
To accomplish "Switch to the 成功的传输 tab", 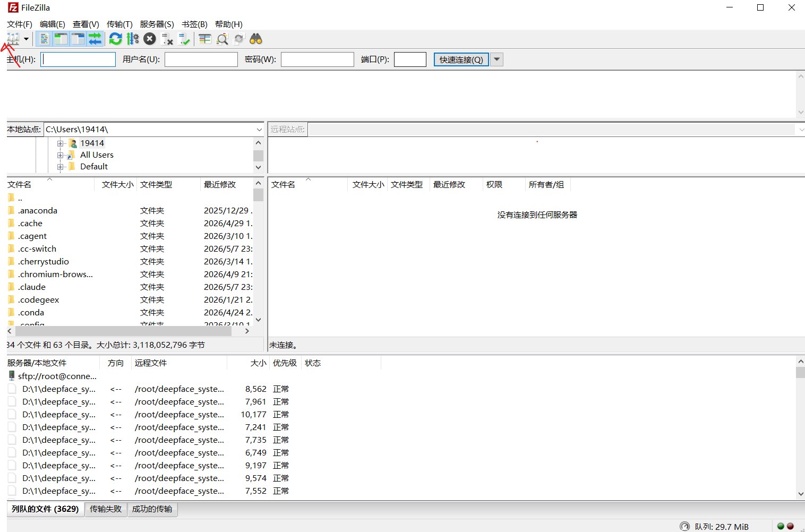I will point(152,509).
